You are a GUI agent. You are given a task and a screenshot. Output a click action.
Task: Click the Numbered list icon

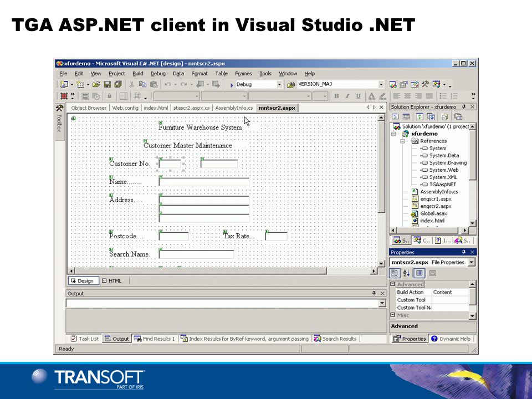pos(454,96)
